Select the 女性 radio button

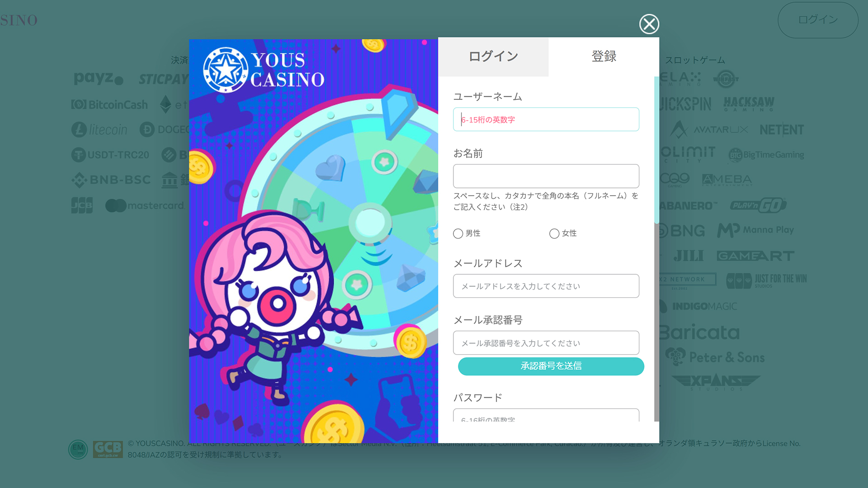tap(554, 234)
